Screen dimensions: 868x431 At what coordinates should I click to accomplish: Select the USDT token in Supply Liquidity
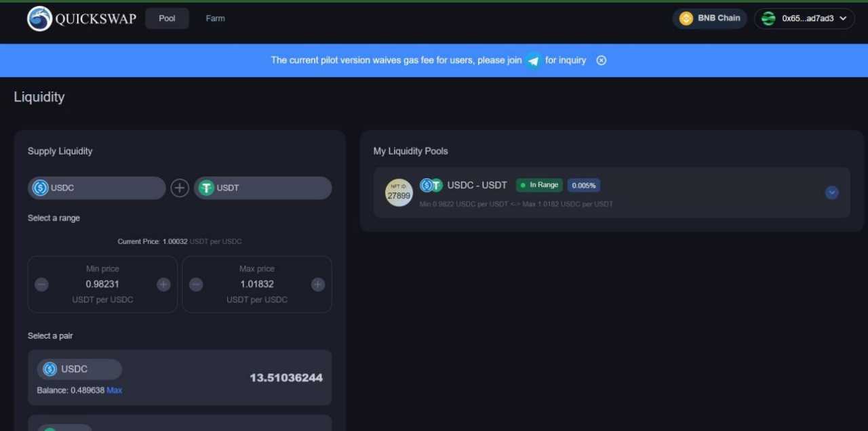[263, 188]
